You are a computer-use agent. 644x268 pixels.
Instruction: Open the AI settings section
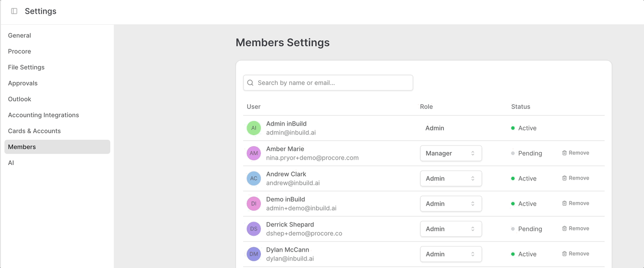pos(57,163)
